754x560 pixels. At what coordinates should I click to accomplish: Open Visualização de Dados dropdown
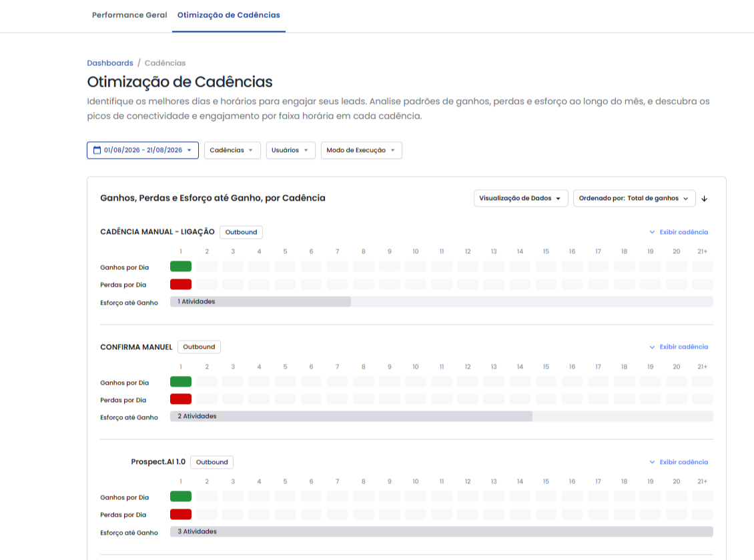click(520, 199)
